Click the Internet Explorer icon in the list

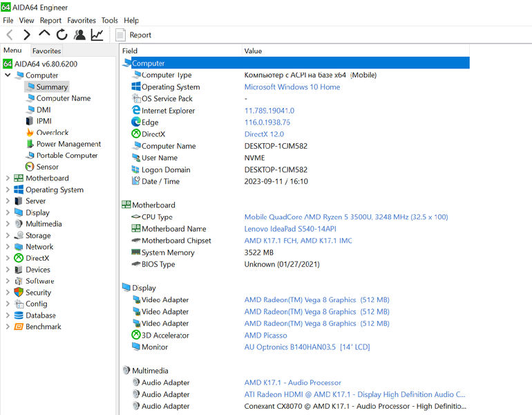pyautogui.click(x=136, y=110)
